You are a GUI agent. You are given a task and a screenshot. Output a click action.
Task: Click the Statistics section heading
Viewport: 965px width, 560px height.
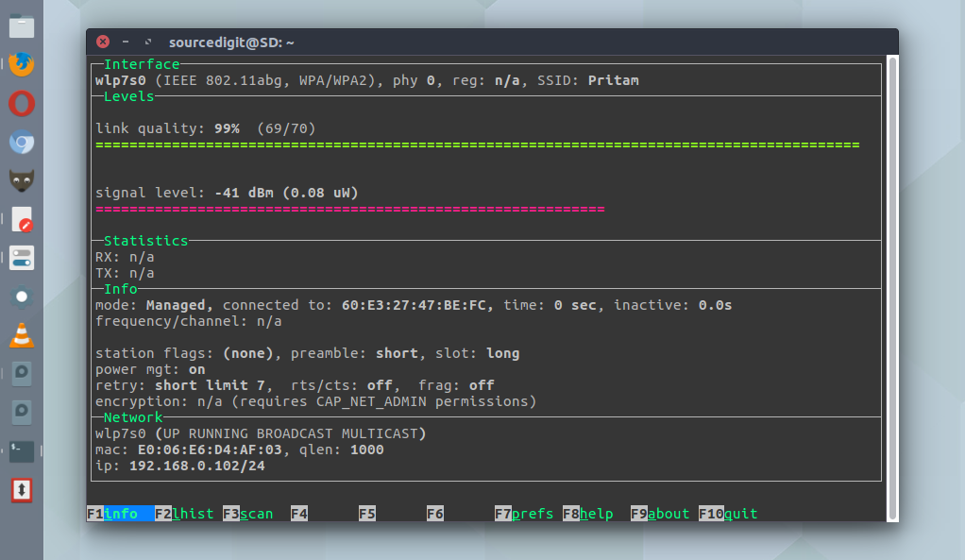(x=145, y=241)
